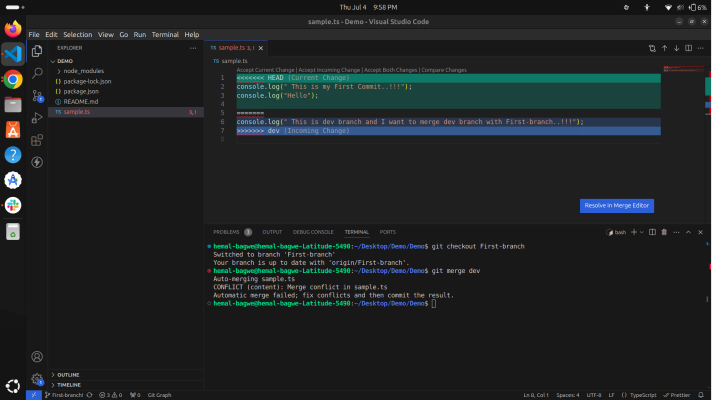Open the README.md file
The height and width of the screenshot is (400, 712).
click(x=80, y=102)
